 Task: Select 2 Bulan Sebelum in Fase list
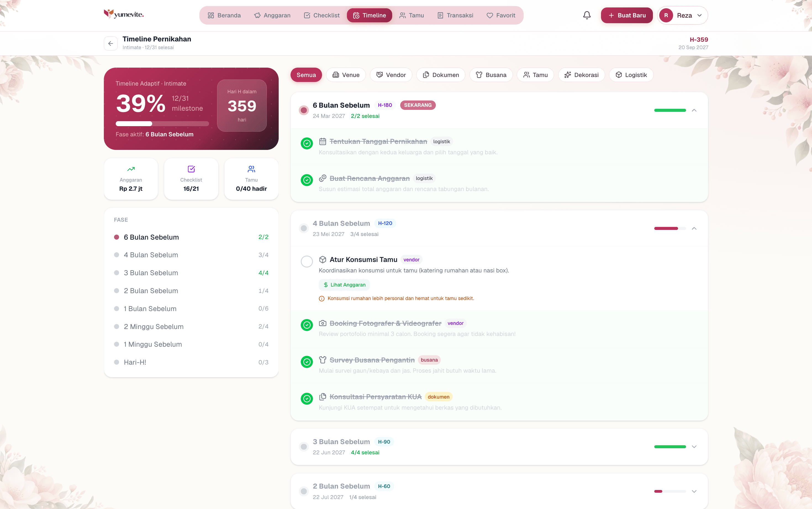191,290
